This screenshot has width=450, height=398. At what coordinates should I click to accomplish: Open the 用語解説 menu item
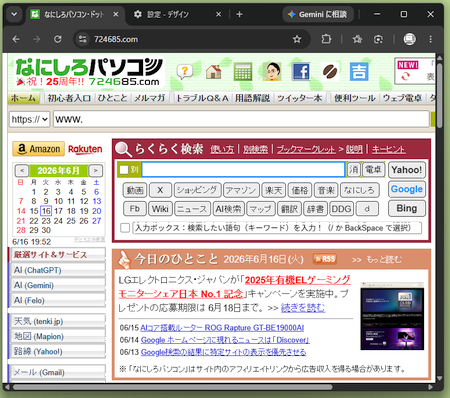[252, 98]
